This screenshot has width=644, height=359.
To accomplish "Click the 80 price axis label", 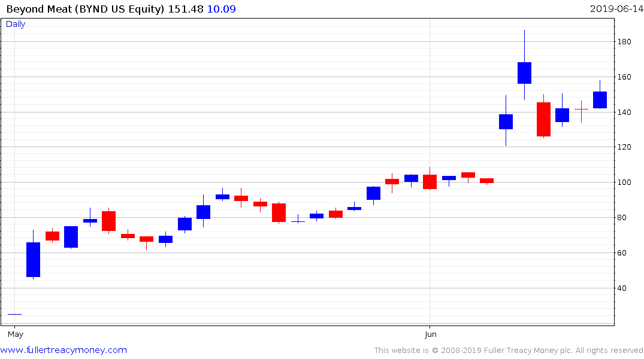I will [x=622, y=218].
